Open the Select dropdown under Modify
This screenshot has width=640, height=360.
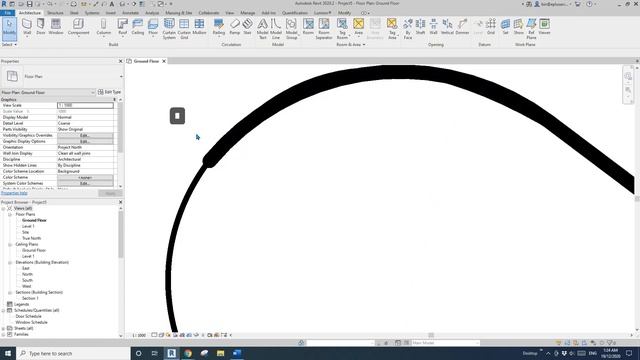pyautogui.click(x=9, y=44)
